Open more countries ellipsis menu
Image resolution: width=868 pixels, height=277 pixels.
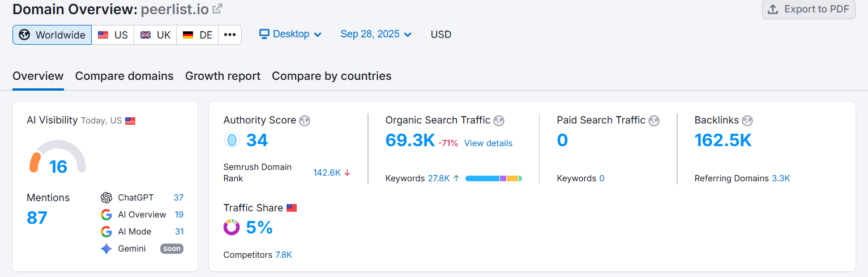pyautogui.click(x=230, y=35)
